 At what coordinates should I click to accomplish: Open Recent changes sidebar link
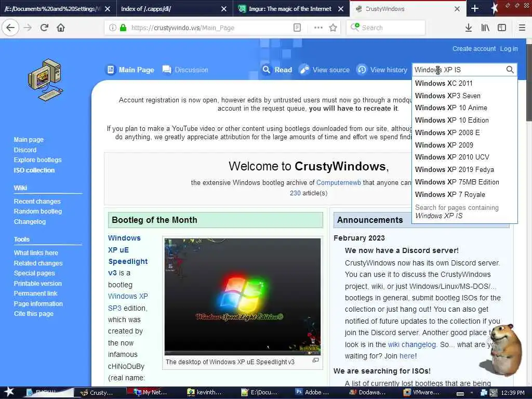pos(37,202)
